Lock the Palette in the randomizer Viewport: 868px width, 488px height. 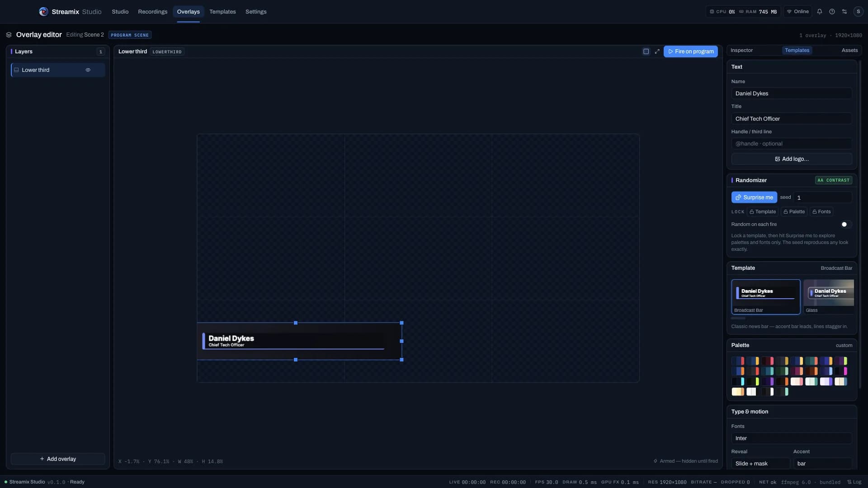point(794,212)
